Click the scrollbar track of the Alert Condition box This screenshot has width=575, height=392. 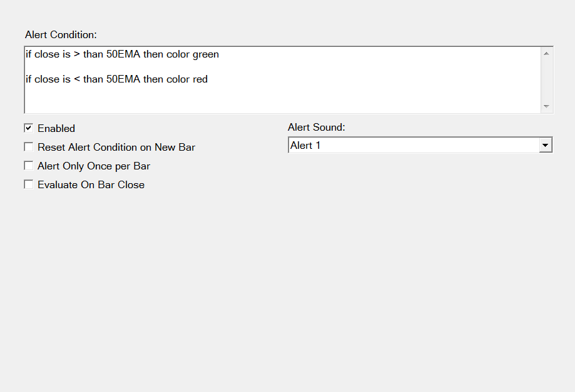click(547, 80)
